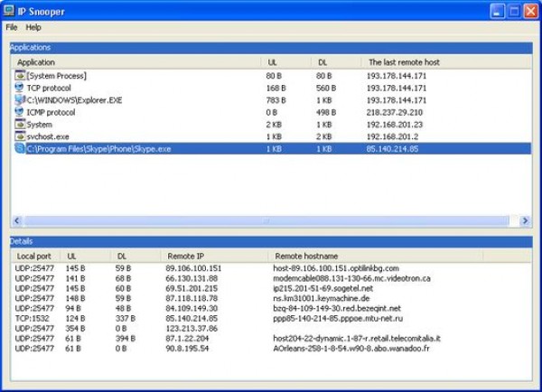
Task: Sort applications by UL column header
Action: pyautogui.click(x=286, y=62)
